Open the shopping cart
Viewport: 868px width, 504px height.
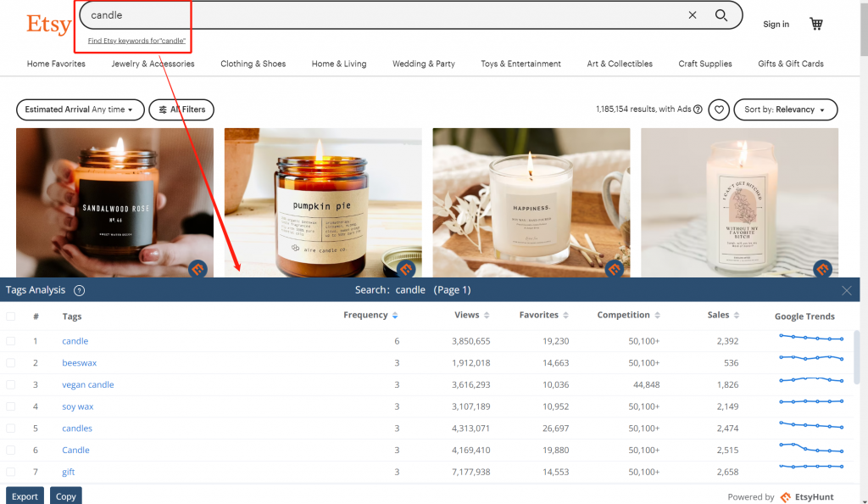coord(816,24)
